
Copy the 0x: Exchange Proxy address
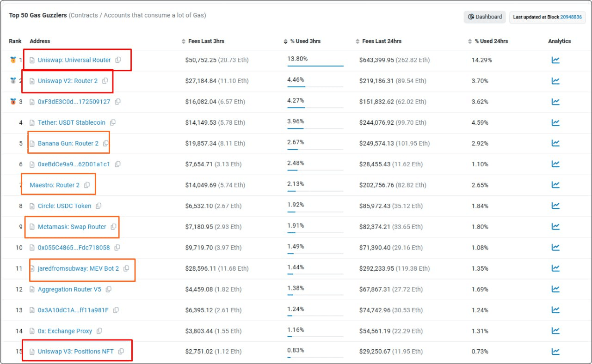coord(99,331)
